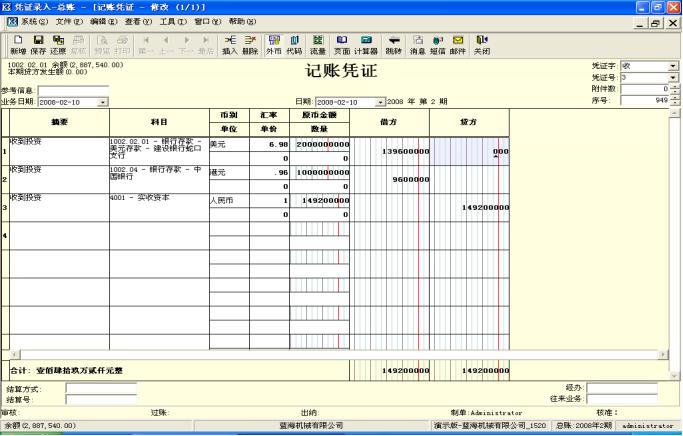Click the 结算号 input field
This screenshot has width=683, height=436.
pos(101,399)
